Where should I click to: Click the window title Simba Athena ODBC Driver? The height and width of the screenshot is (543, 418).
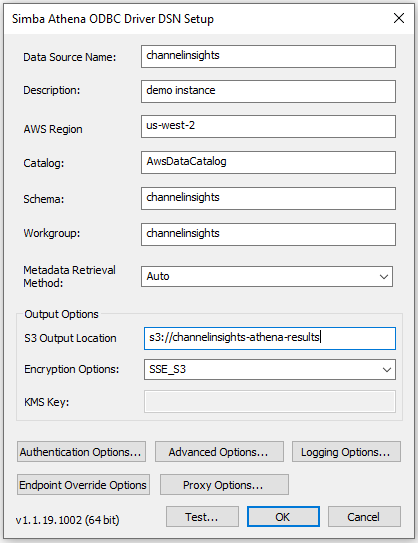coord(113,19)
